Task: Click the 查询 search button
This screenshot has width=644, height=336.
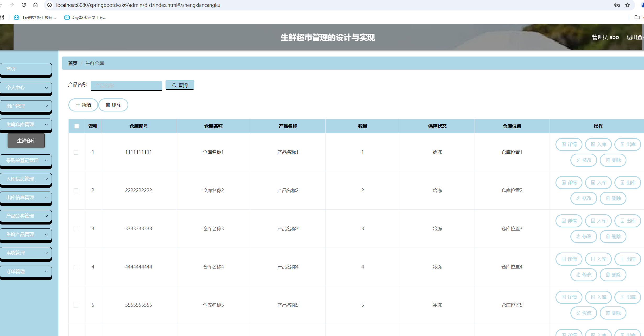Action: (180, 85)
